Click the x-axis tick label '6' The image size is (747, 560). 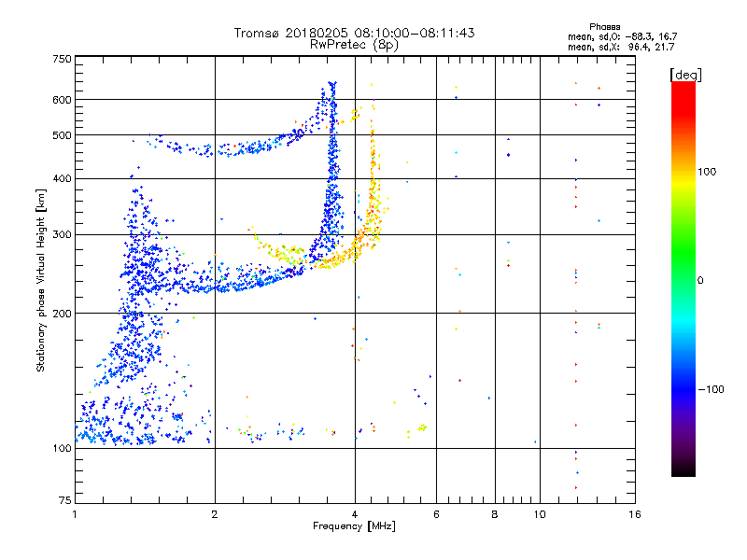pyautogui.click(x=436, y=514)
